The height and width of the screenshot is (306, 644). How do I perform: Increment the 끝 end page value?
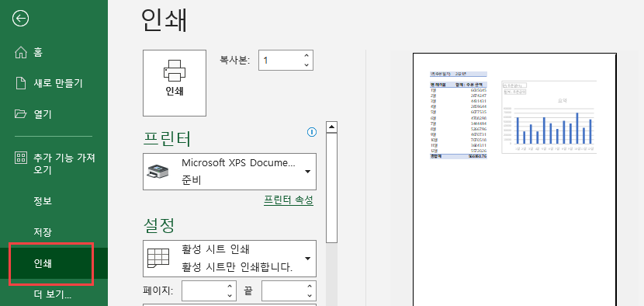[310, 287]
